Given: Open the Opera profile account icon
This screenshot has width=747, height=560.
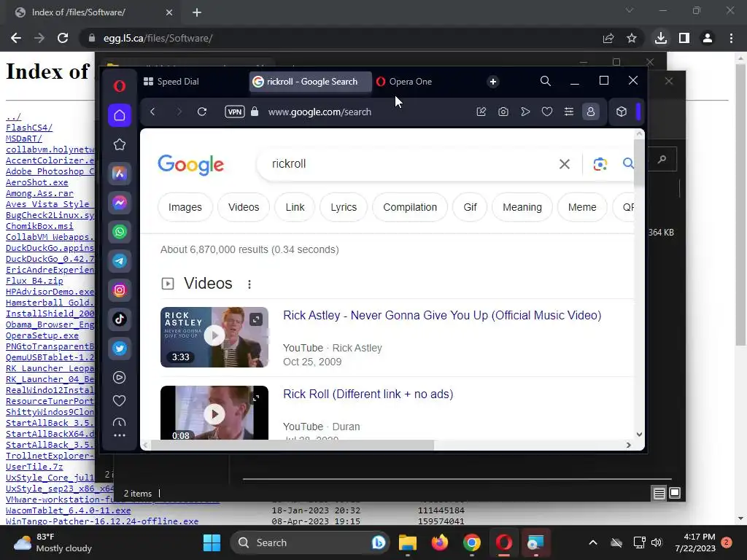Looking at the screenshot, I should coord(591,112).
